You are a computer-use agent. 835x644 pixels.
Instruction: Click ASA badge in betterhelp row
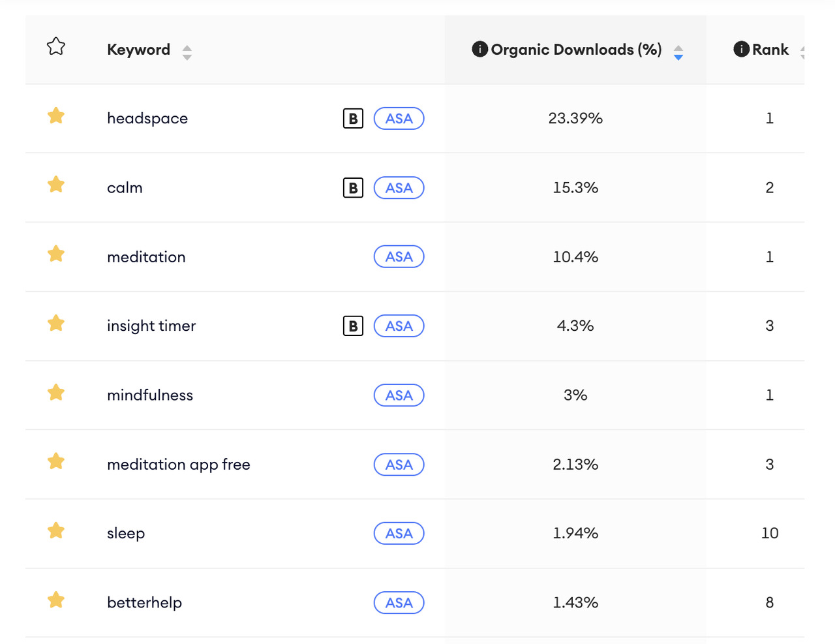[399, 603]
